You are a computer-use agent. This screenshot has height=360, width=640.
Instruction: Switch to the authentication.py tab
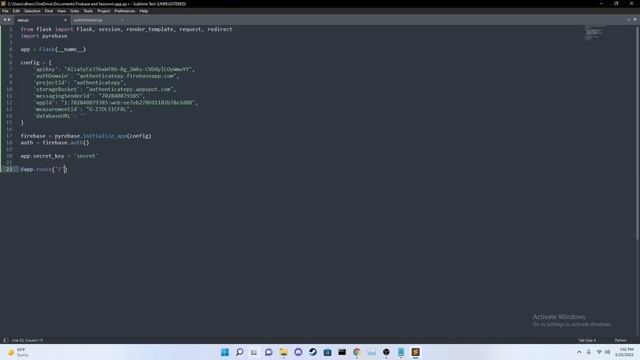pos(88,20)
